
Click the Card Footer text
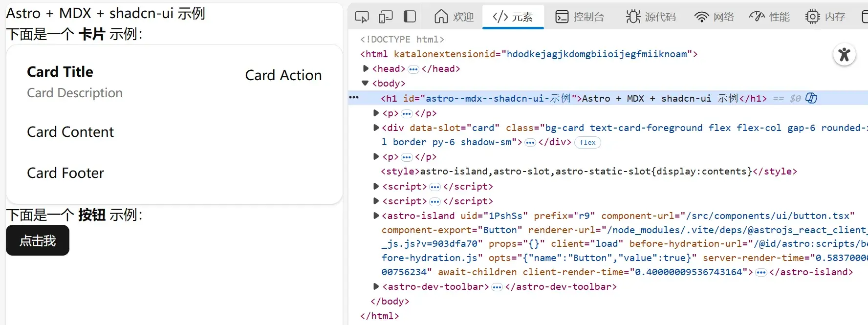coord(65,173)
